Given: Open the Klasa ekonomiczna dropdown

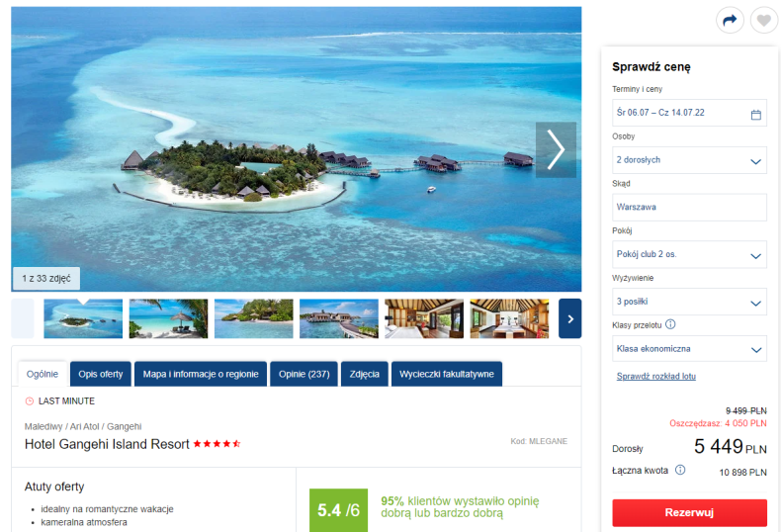Looking at the screenshot, I should tap(689, 349).
